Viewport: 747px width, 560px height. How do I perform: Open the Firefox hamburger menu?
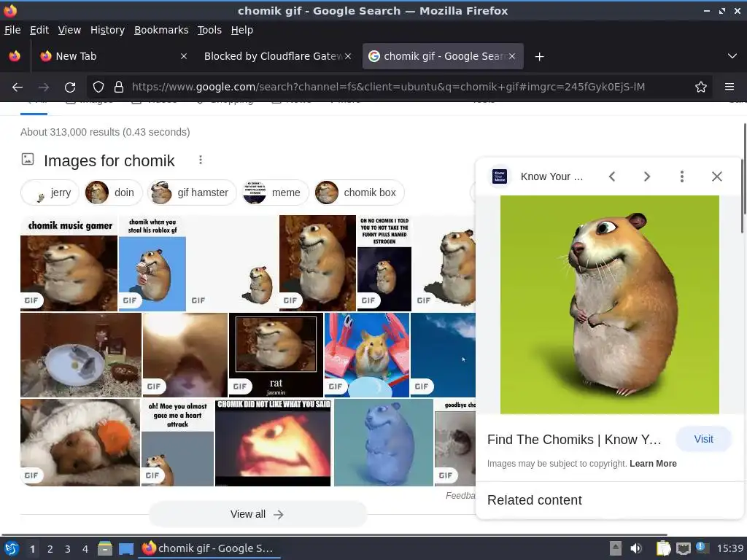729,87
